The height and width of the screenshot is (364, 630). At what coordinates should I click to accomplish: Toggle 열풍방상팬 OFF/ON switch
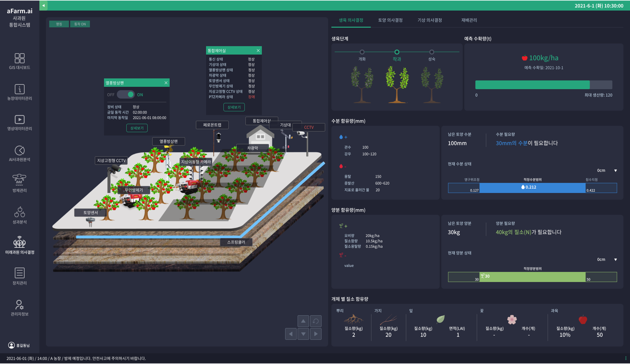click(126, 95)
